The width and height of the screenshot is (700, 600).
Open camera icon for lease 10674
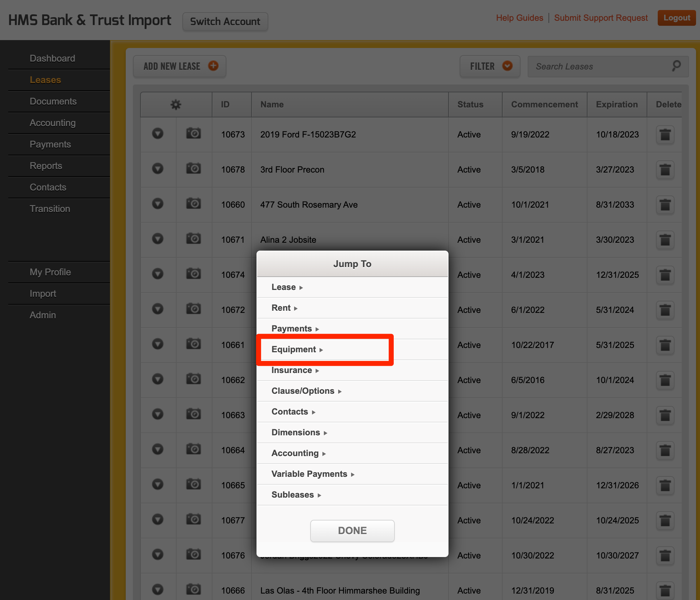pyautogui.click(x=193, y=274)
